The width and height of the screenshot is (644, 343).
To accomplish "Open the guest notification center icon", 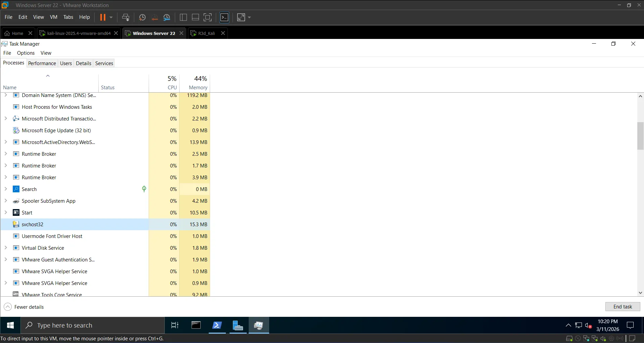I will point(630,325).
